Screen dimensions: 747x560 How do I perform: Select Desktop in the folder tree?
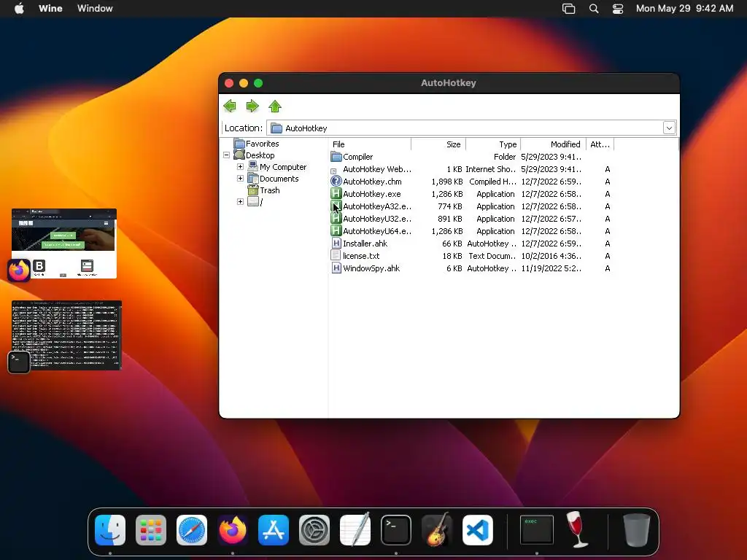click(x=260, y=155)
